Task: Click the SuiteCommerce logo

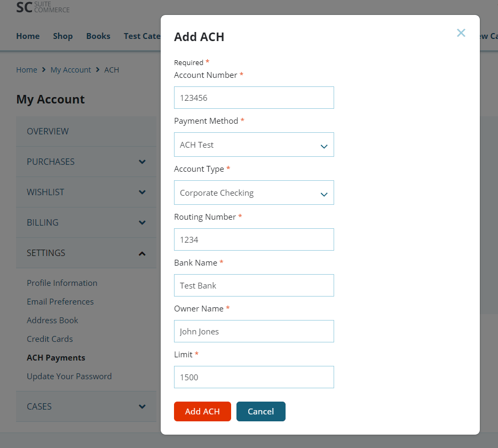Action: [x=43, y=7]
